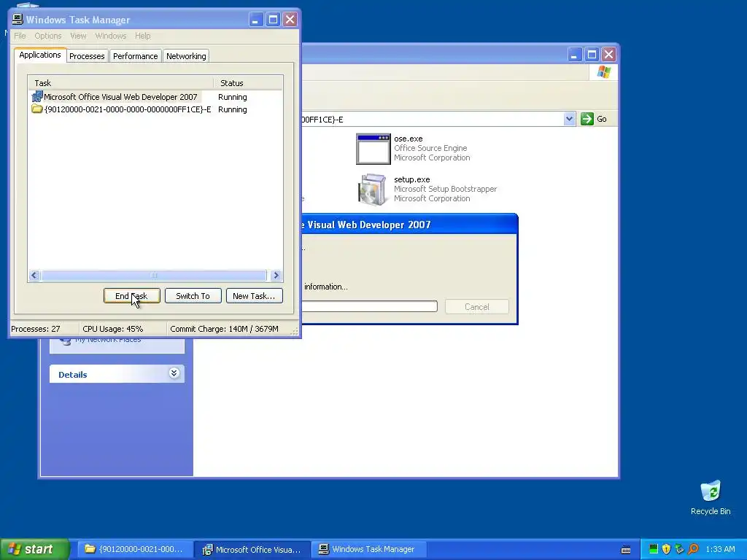This screenshot has width=747, height=560.
Task: Click the left arrow of the task list scrollbar
Action: click(x=34, y=275)
